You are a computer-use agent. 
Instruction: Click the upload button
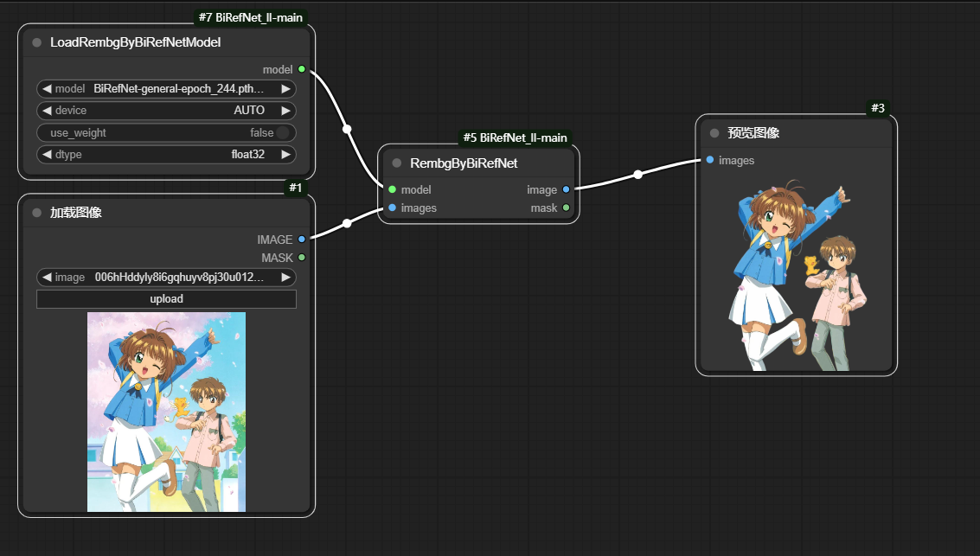click(x=166, y=299)
